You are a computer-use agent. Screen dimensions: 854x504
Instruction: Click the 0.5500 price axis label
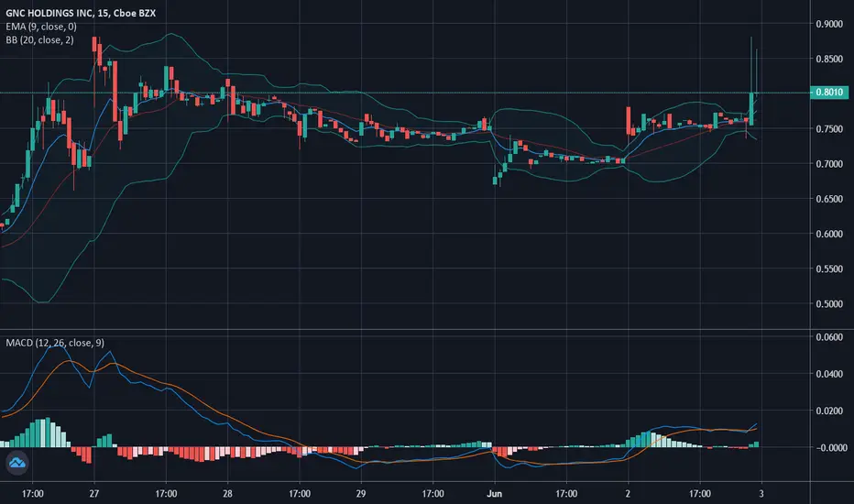coord(829,268)
